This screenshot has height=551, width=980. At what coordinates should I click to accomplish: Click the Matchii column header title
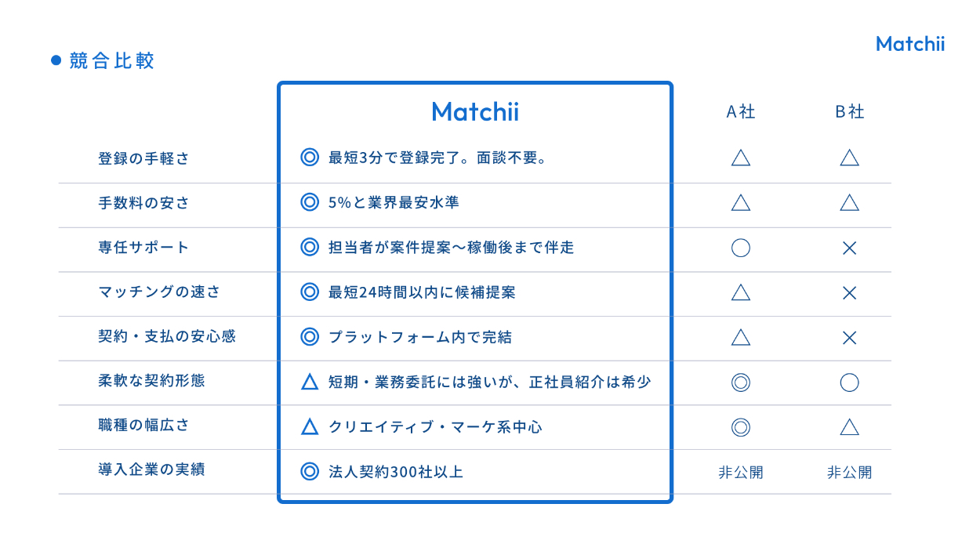coord(475,111)
